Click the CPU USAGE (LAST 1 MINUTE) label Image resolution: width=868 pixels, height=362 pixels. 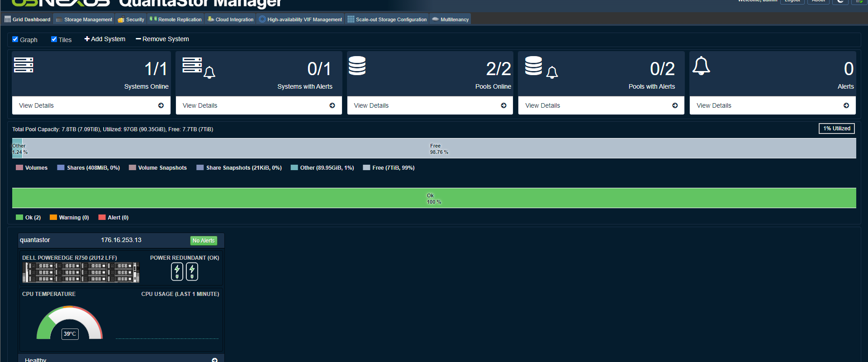[x=180, y=294]
